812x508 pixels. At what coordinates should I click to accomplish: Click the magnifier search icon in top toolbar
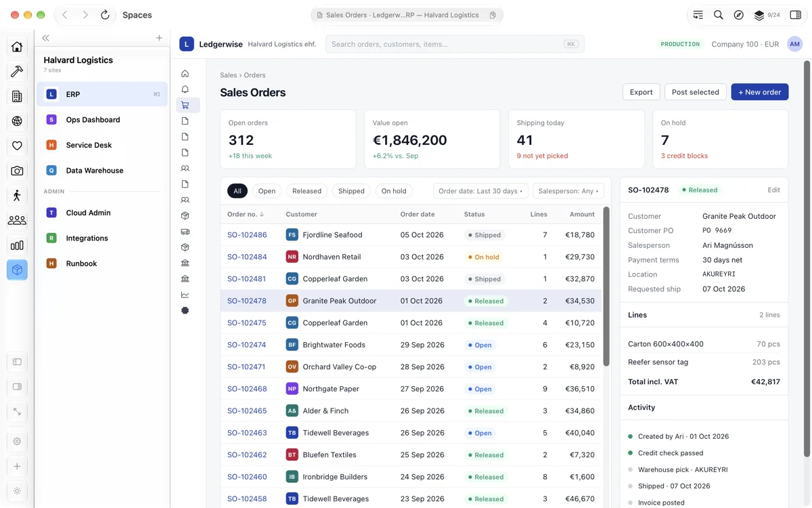click(x=719, y=15)
